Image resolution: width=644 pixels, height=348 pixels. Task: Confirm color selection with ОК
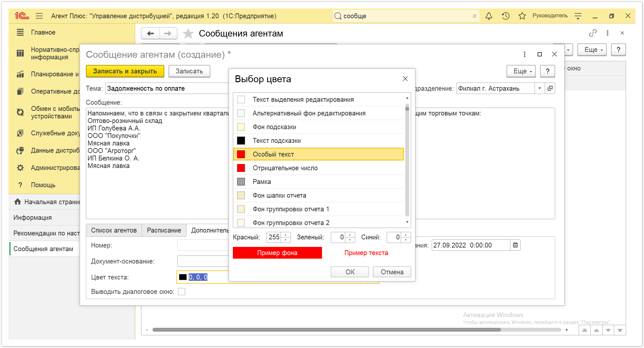(x=350, y=272)
